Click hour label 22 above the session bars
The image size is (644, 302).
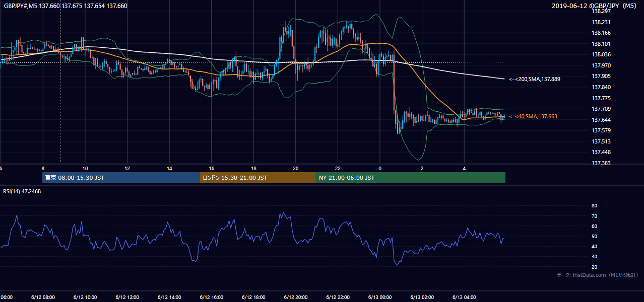pyautogui.click(x=338, y=168)
